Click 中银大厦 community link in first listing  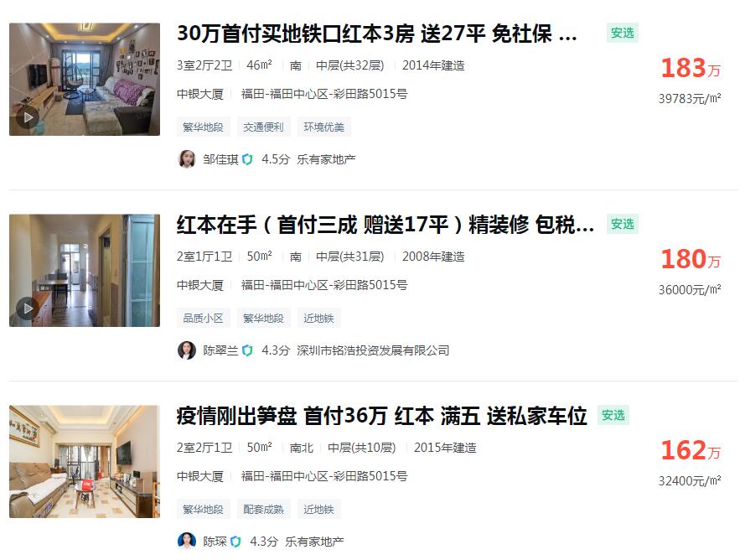[200, 94]
